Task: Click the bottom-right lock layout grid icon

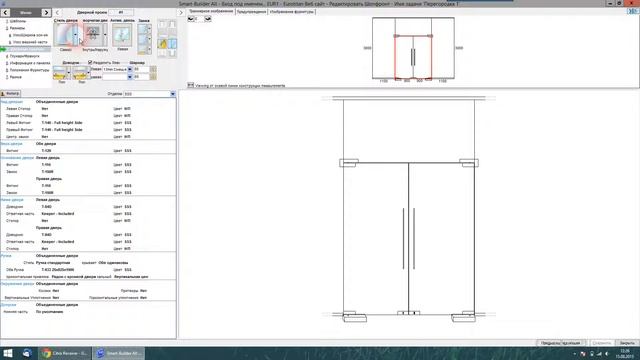Action: coord(172,53)
